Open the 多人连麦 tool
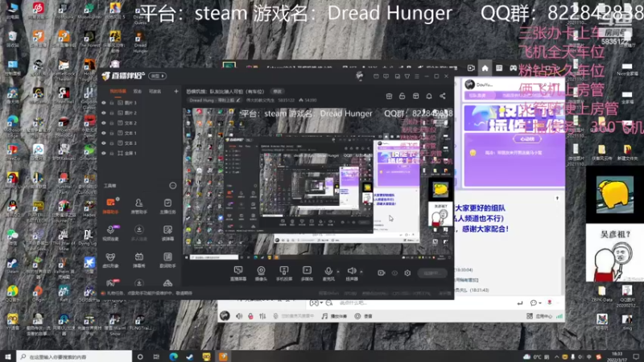This screenshot has height=362, width=644. pyautogui.click(x=138, y=232)
